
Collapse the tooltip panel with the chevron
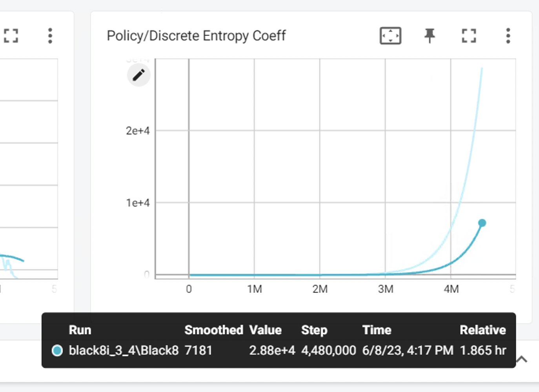[x=522, y=359]
